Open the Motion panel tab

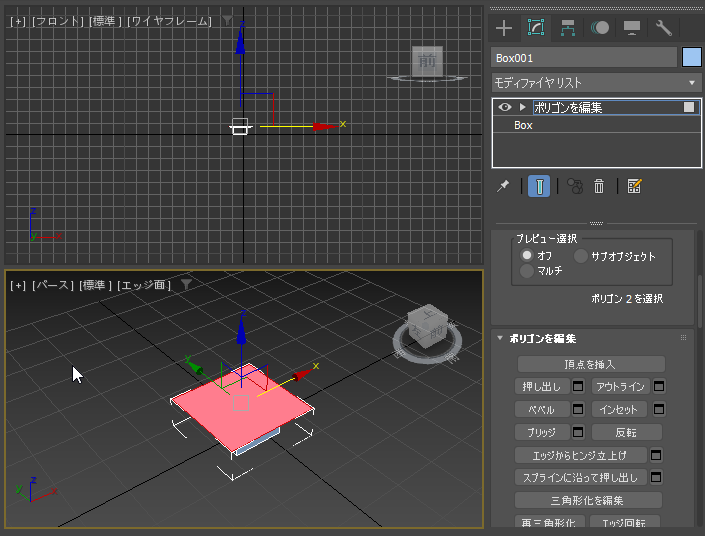click(600, 28)
